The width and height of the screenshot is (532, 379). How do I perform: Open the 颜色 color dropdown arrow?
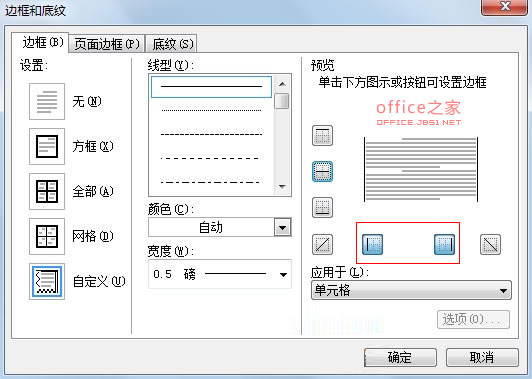[282, 227]
